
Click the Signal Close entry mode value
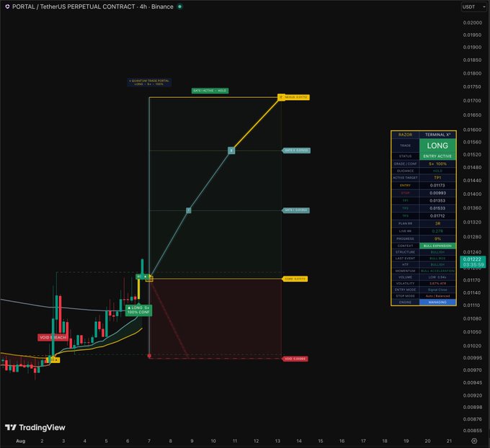[437, 290]
